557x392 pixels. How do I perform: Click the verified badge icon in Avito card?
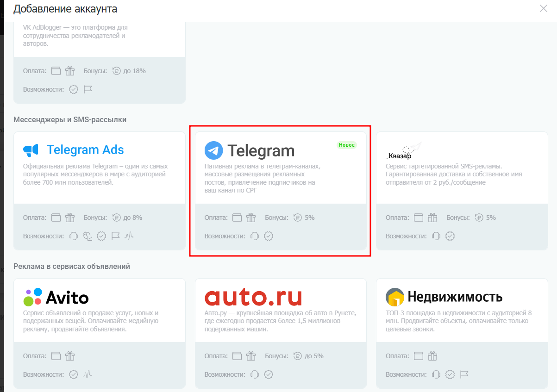pyautogui.click(x=74, y=374)
